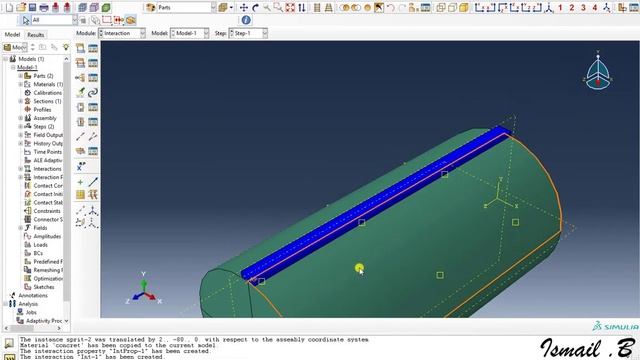Click the Print icon
Viewport: 640px width, 360px height.
click(44, 7)
